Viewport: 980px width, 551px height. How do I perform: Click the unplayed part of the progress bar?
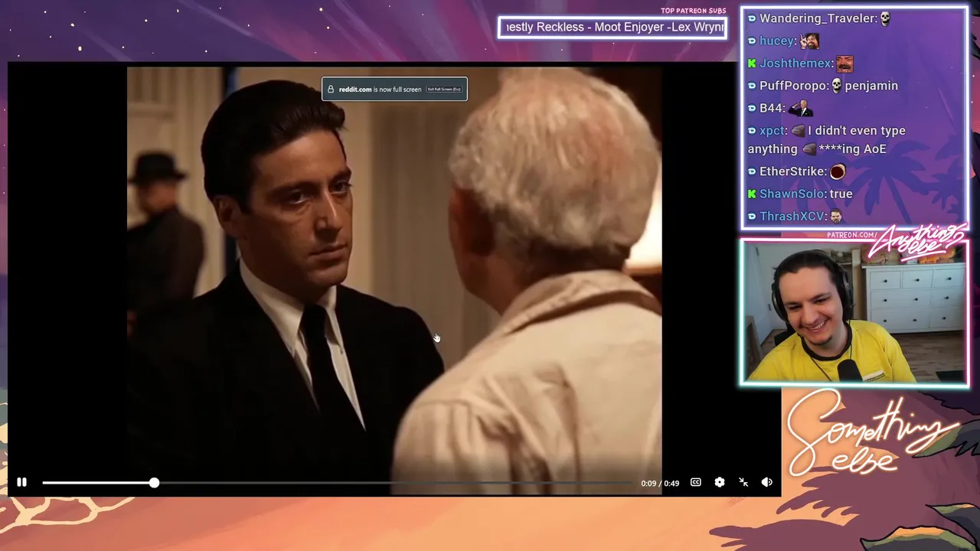click(397, 483)
